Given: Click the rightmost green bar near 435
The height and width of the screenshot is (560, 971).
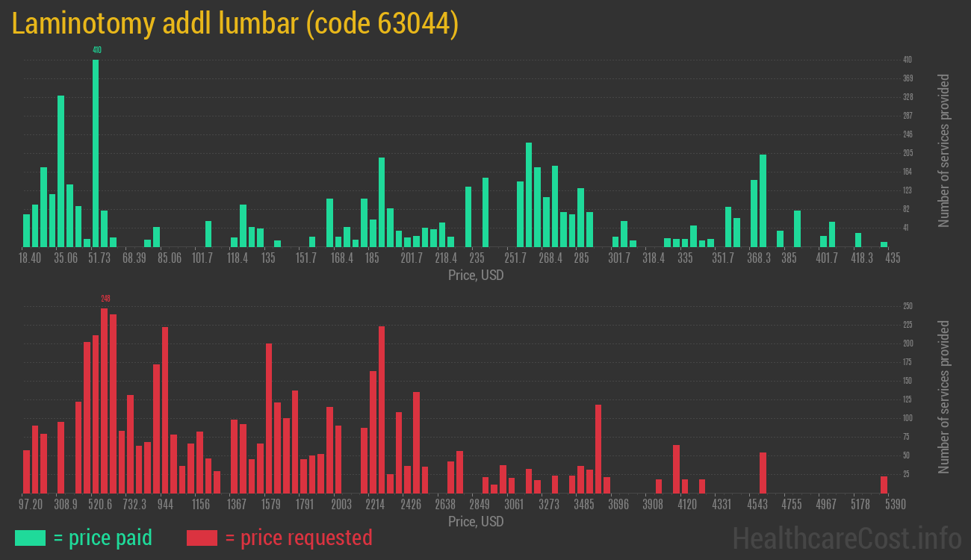Looking at the screenshot, I should coord(884,244).
